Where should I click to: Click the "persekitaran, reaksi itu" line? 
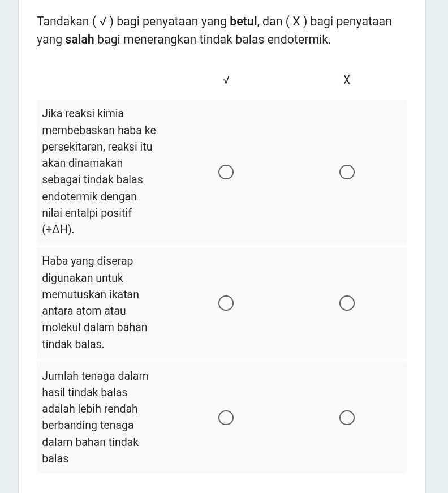[97, 147]
